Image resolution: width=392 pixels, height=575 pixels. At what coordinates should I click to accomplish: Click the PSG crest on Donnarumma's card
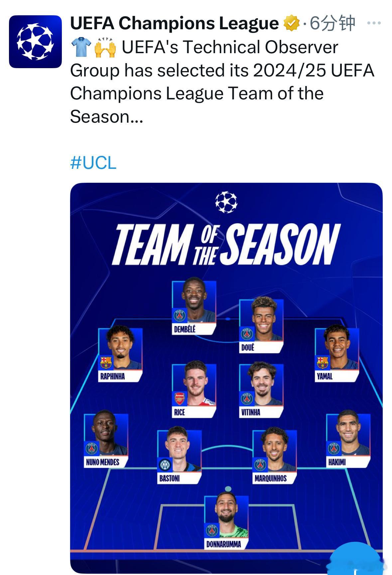(212, 530)
